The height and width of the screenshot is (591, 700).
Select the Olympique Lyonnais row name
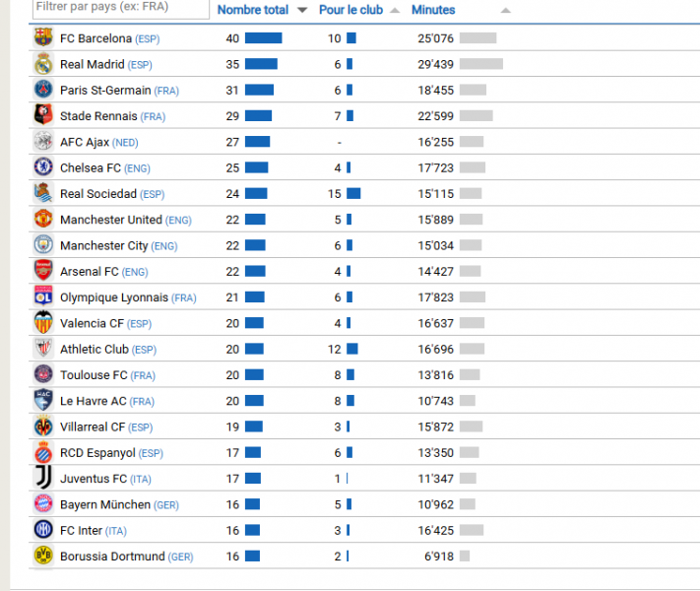tap(113, 297)
